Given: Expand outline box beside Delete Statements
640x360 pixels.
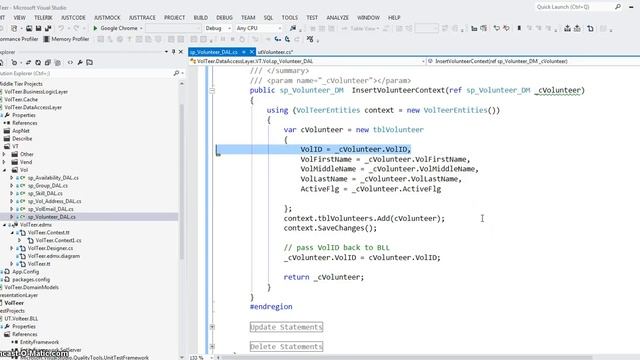Looking at the screenshot, I should coord(212,347).
